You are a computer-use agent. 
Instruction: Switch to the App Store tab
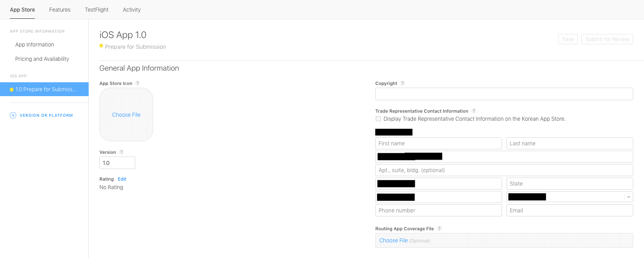pos(22,9)
